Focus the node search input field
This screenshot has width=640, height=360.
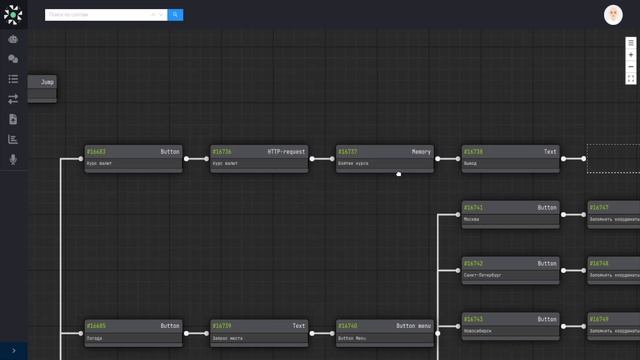point(98,15)
